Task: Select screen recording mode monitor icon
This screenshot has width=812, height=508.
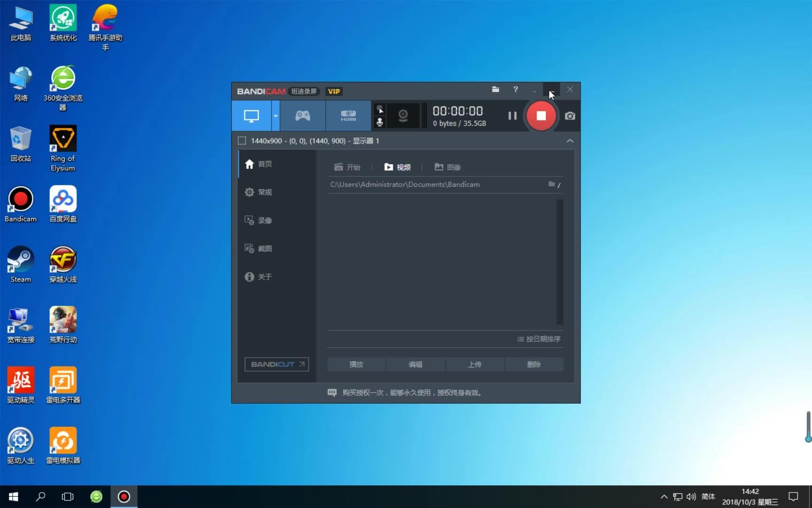Action: tap(251, 116)
